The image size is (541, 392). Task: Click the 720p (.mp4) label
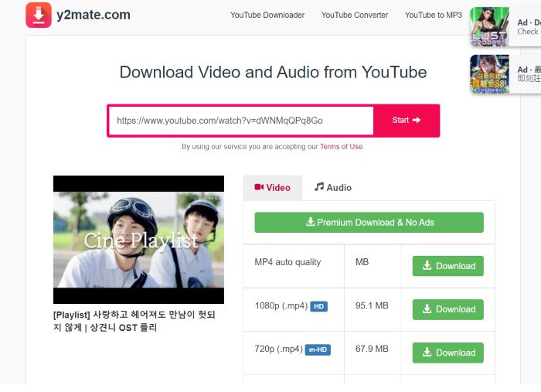coord(279,349)
